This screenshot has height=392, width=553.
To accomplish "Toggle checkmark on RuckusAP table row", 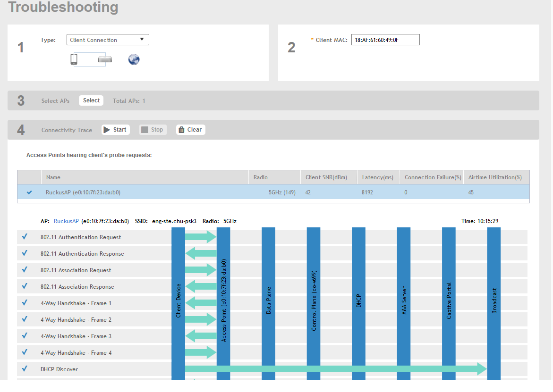I will pos(29,192).
